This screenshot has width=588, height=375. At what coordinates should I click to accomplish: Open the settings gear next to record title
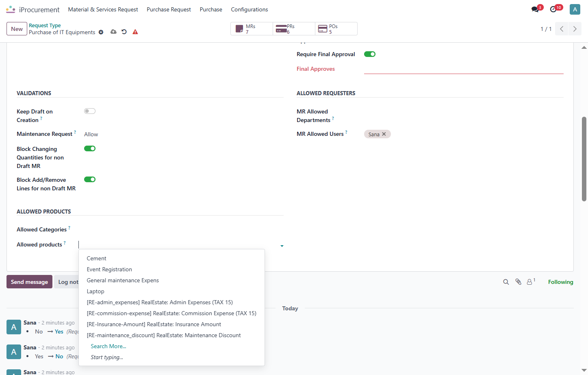tap(101, 32)
